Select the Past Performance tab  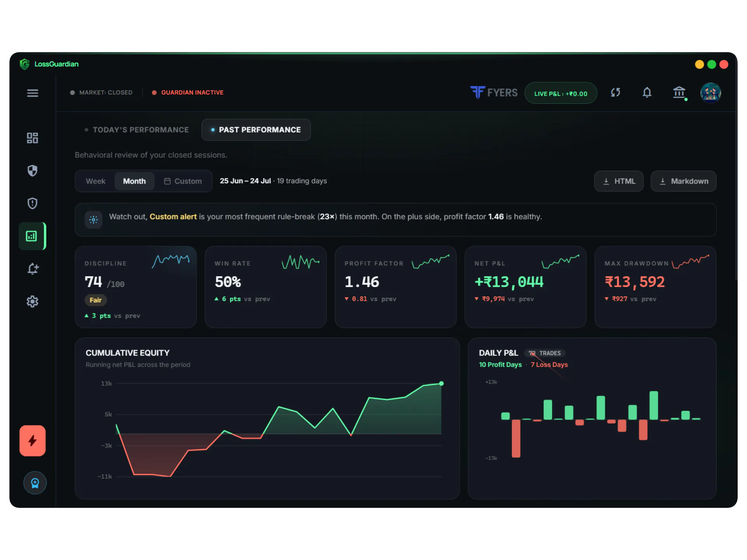256,130
